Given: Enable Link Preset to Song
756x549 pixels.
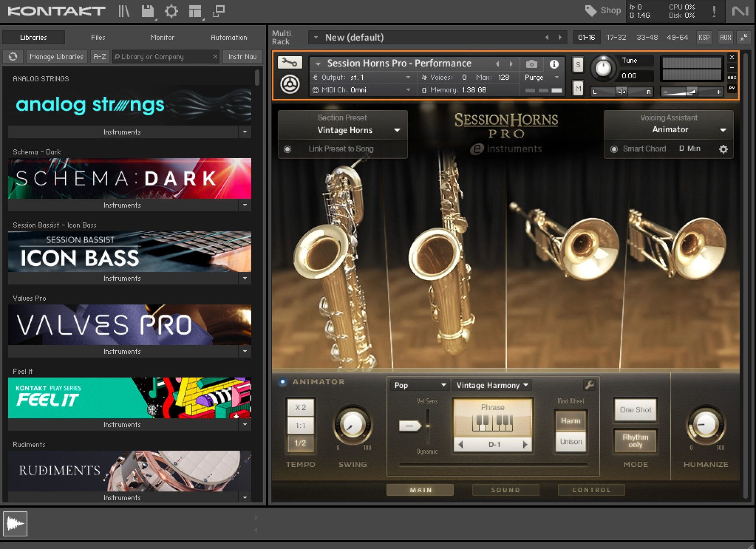Looking at the screenshot, I should point(288,149).
